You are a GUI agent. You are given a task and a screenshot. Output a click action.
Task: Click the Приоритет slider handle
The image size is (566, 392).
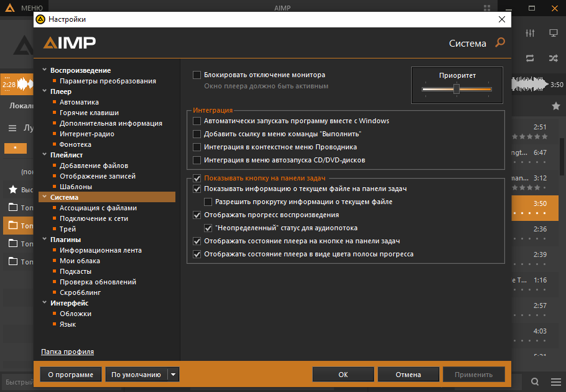(x=457, y=89)
